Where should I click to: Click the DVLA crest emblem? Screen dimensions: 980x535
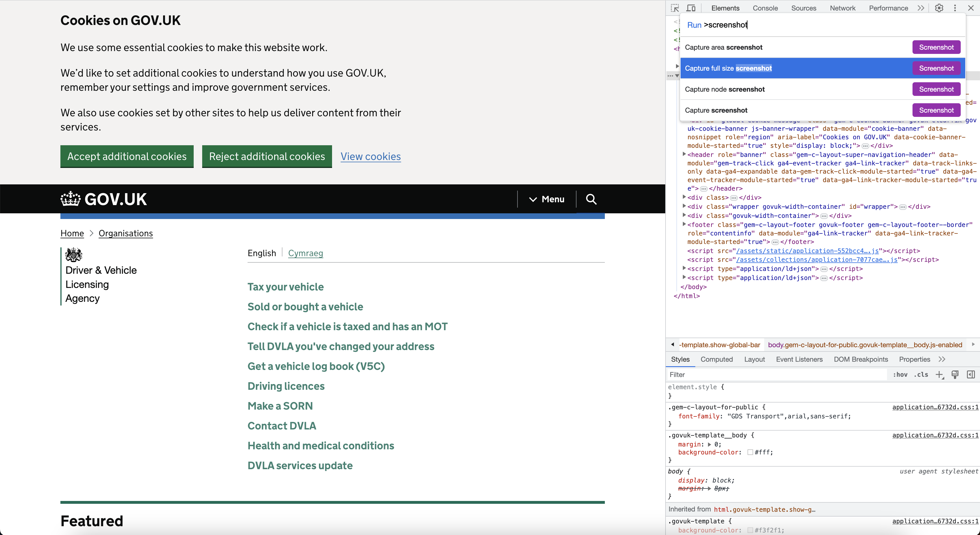pyautogui.click(x=73, y=254)
